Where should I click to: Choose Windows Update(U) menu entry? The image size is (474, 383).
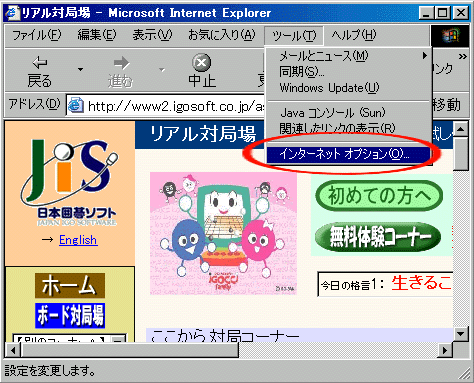coord(348,88)
